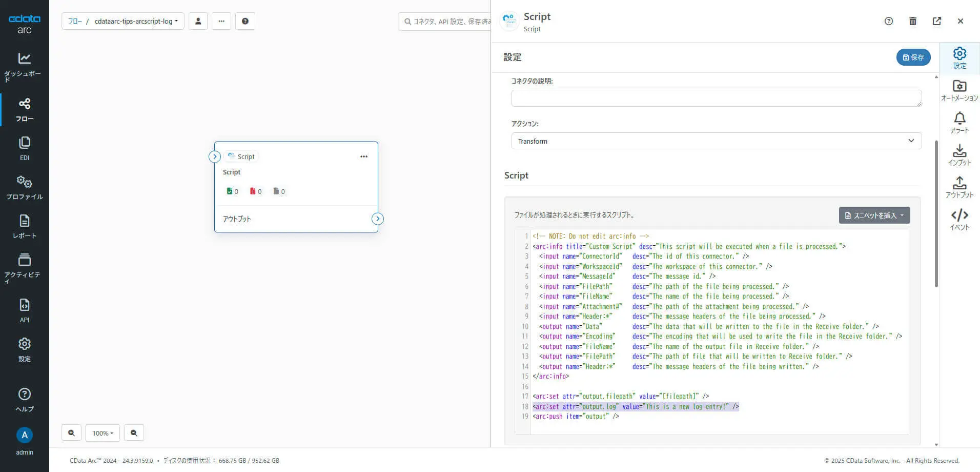The image size is (980, 472).
Task: Open the アクション Transform dropdown
Action: 716,141
